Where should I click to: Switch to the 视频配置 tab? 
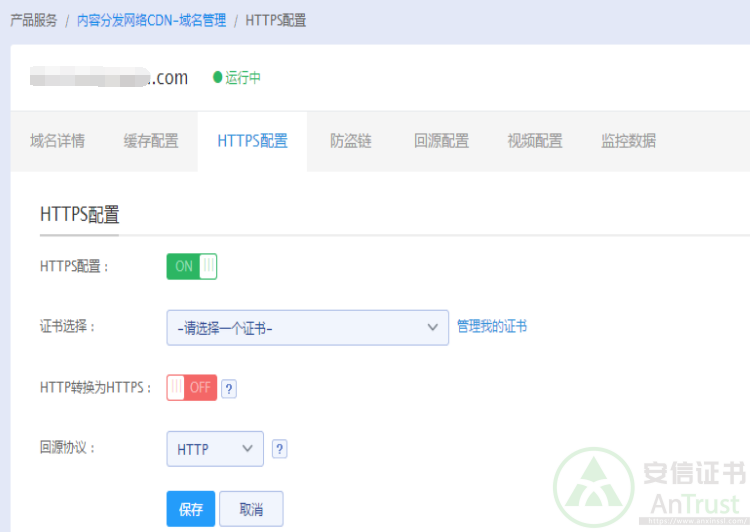point(535,141)
